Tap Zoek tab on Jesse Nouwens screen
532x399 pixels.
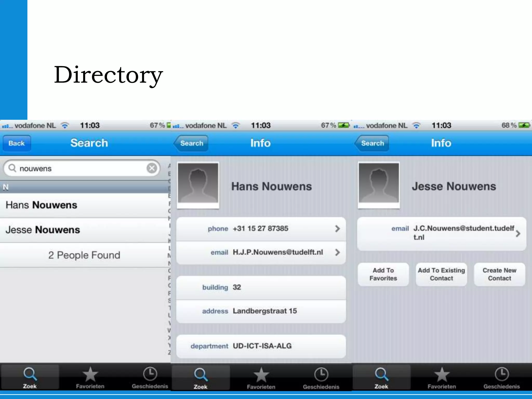point(381,377)
